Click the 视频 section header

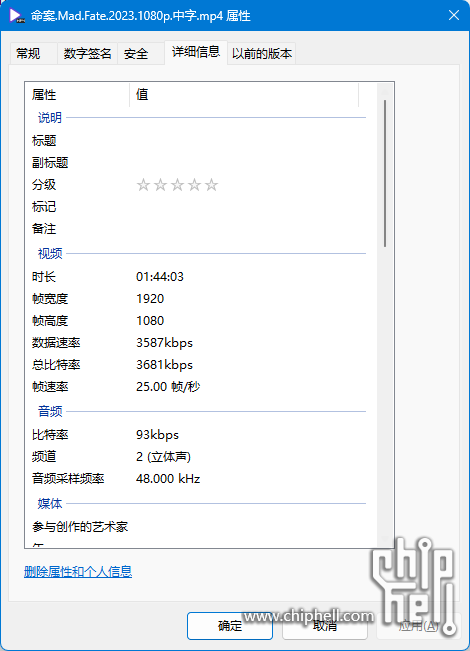[x=50, y=253]
